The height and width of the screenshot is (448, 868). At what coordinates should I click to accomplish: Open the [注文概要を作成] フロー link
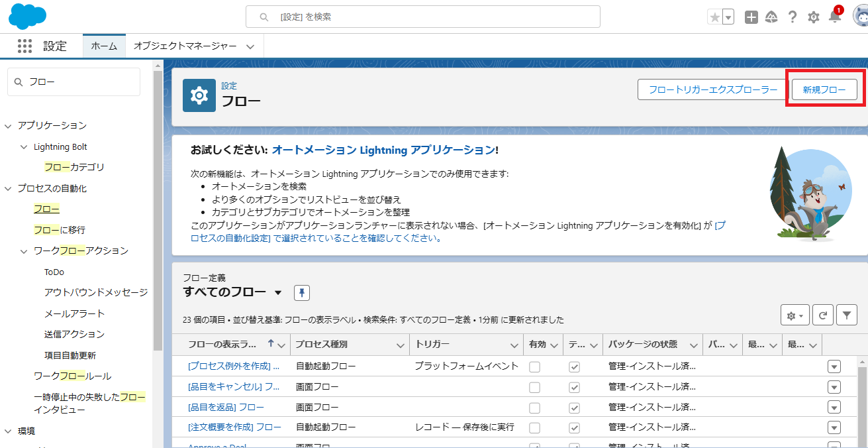tap(234, 427)
